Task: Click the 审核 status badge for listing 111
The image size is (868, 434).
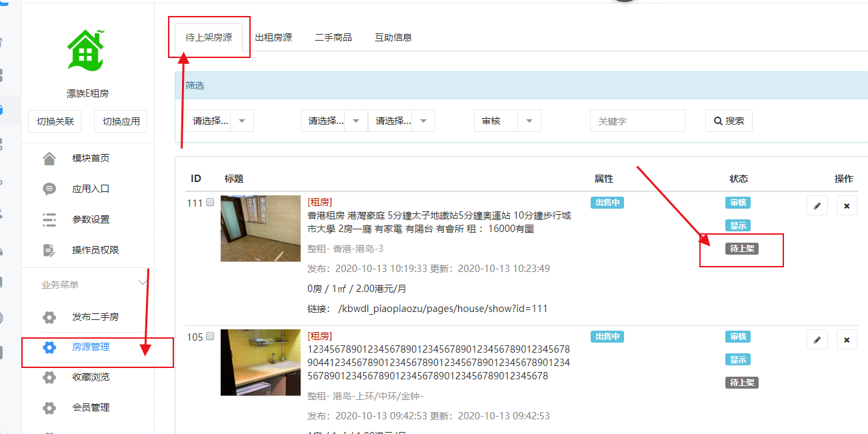Action: 738,203
